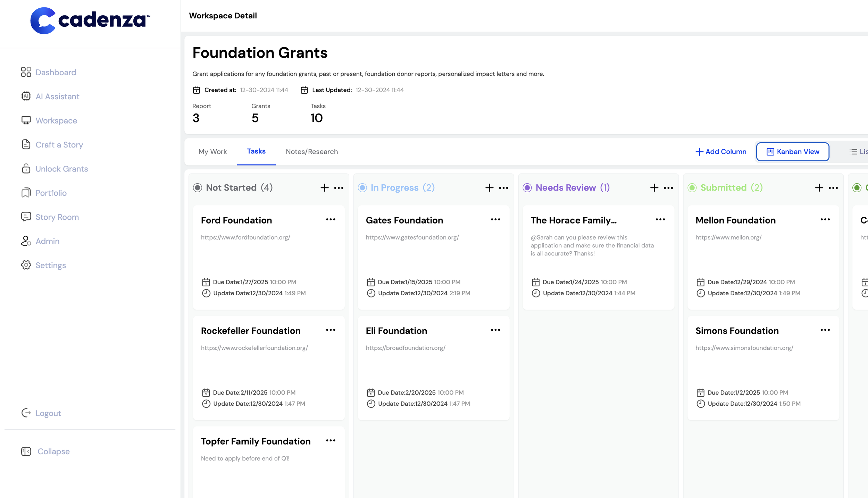Click the Craft a Story document icon
The width and height of the screenshot is (868, 498).
coord(26,144)
